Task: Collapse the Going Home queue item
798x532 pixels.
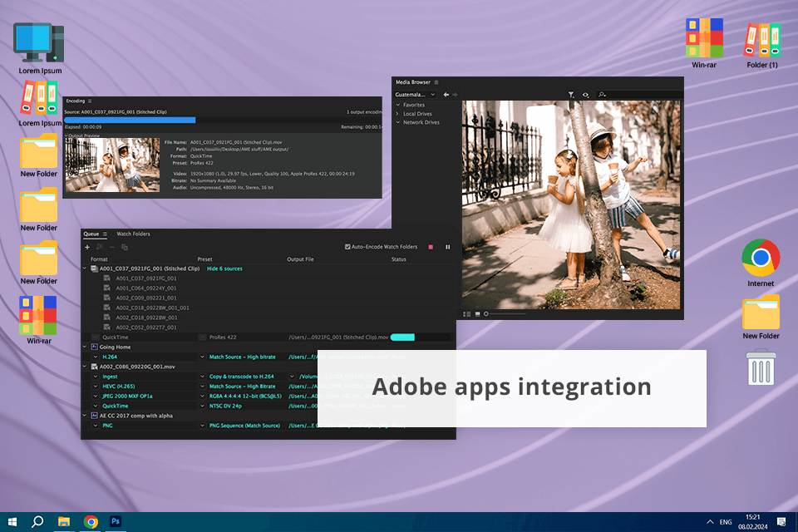Action: 85,347
